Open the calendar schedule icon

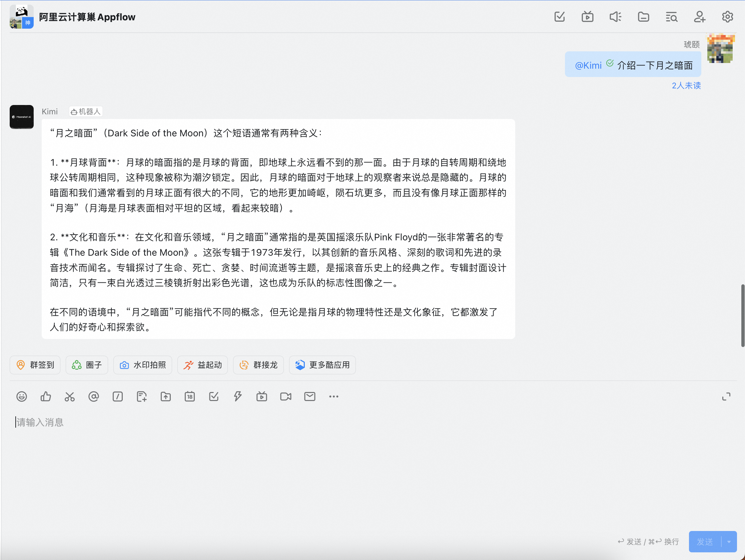pos(190,396)
